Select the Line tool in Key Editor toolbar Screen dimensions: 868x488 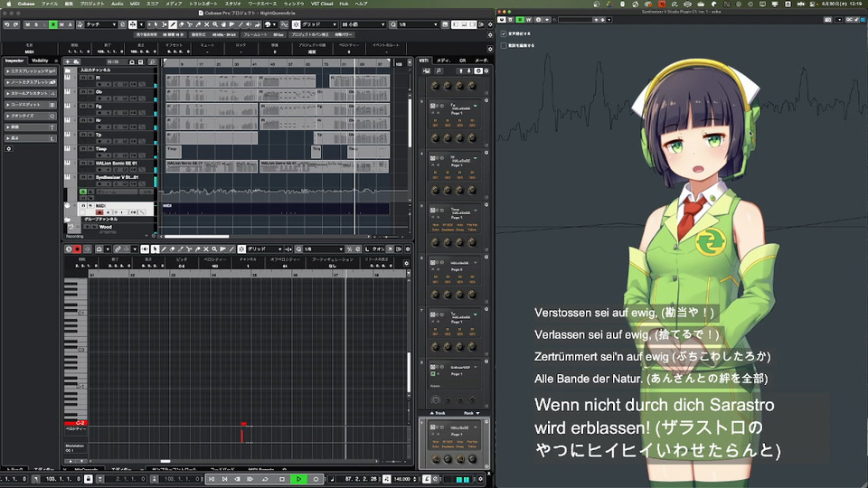pyautogui.click(x=231, y=249)
